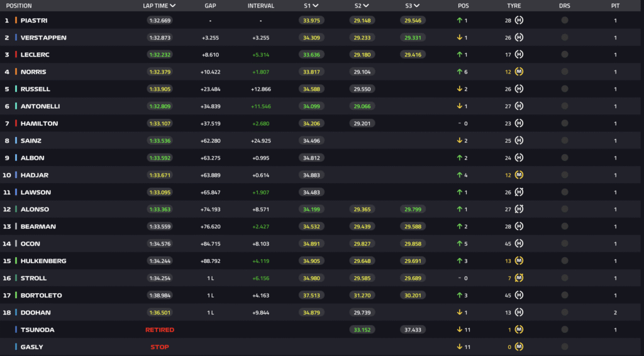Click Lawson's hard tyre icon
Image resolution: width=644 pixels, height=356 pixels.
click(519, 192)
